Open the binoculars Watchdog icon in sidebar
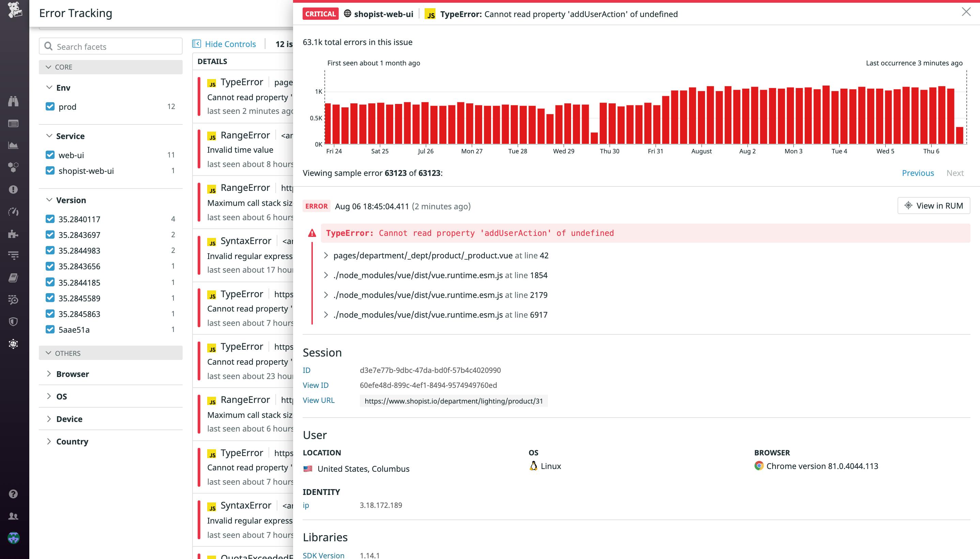 pyautogui.click(x=13, y=101)
